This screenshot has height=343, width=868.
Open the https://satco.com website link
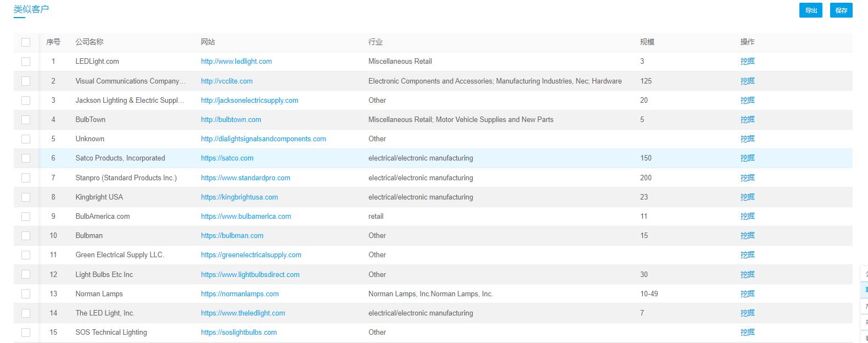(x=227, y=158)
